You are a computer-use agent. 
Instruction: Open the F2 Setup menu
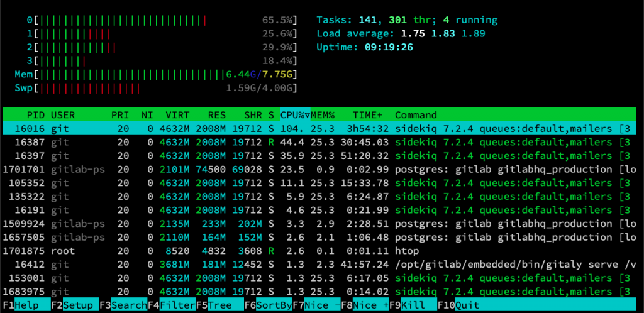pos(75,305)
